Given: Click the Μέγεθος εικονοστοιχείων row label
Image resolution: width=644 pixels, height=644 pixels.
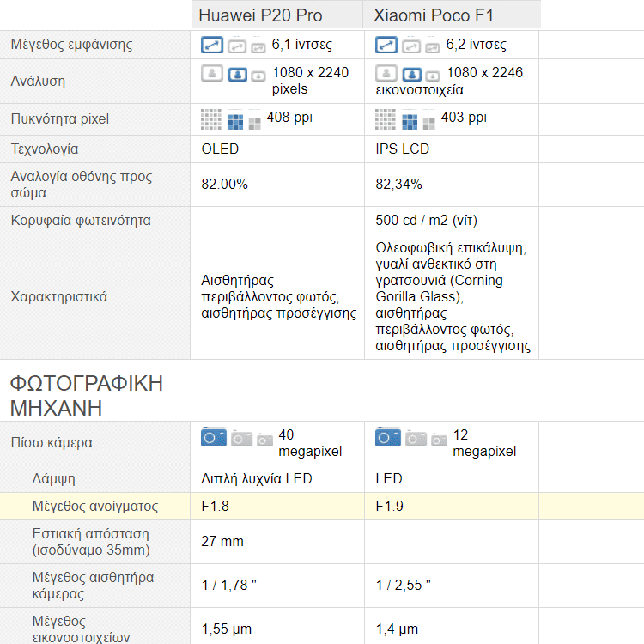Looking at the screenshot, I should [x=81, y=629].
